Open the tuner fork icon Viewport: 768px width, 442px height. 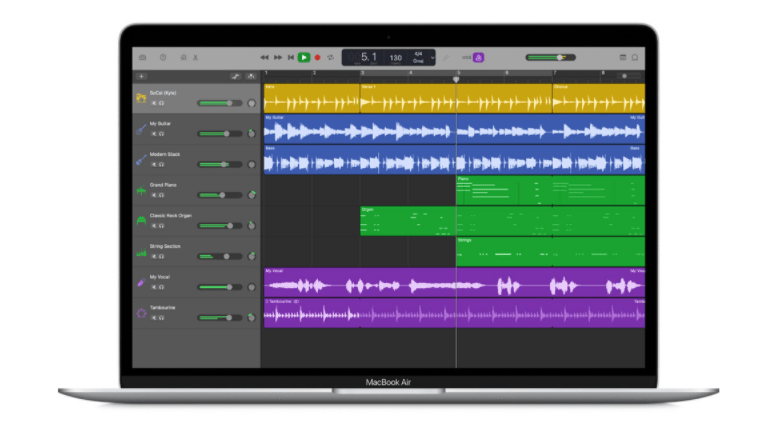pyautogui.click(x=446, y=58)
